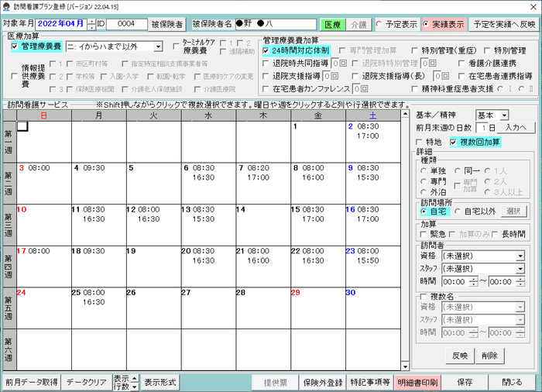Image resolution: width=542 pixels, height=392 pixels.
Task: Select the Saturday 土 column header
Action: click(x=373, y=115)
